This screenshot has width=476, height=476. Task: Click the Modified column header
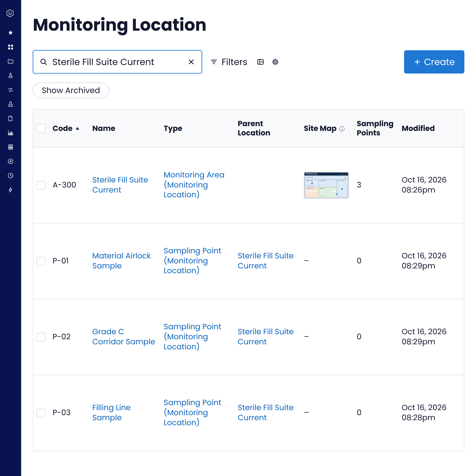point(418,128)
